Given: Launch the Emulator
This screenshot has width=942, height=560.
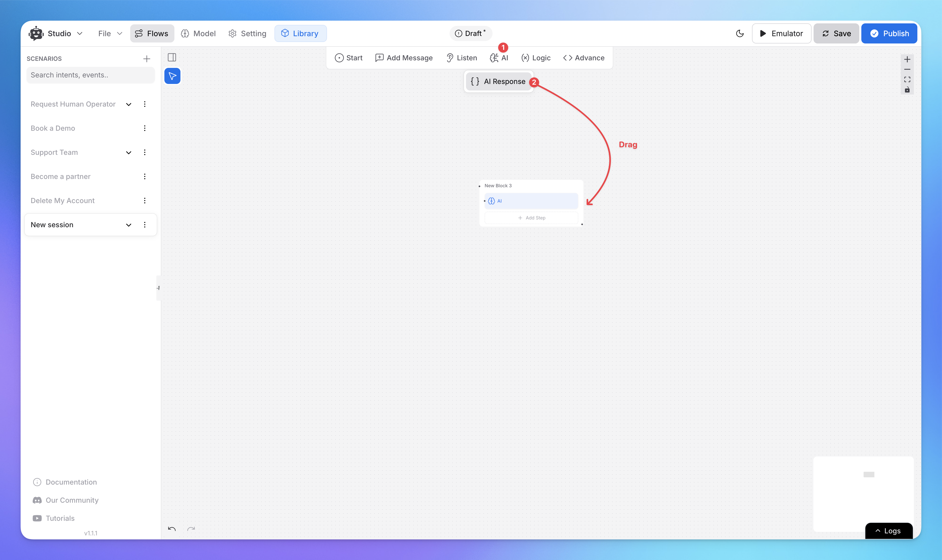Looking at the screenshot, I should [781, 33].
